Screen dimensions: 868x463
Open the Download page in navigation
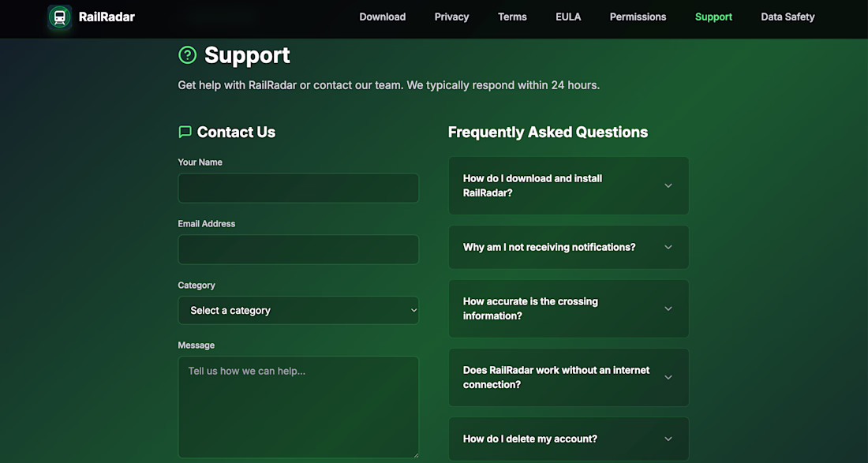coord(383,17)
